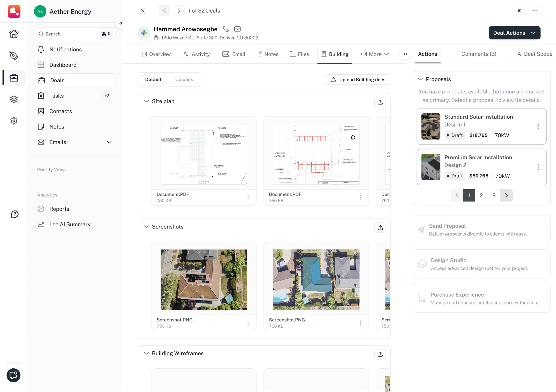Open Send Proposal card
556x392 pixels.
tap(481, 230)
